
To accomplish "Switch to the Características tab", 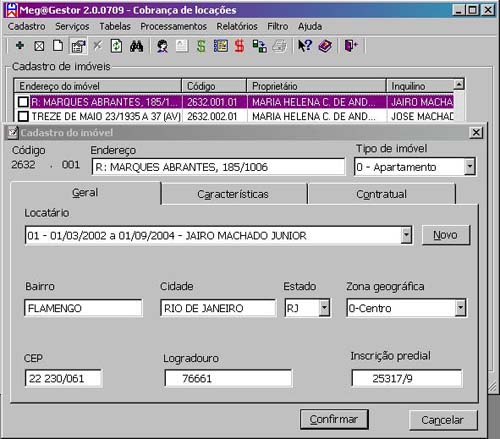I will pos(233,194).
